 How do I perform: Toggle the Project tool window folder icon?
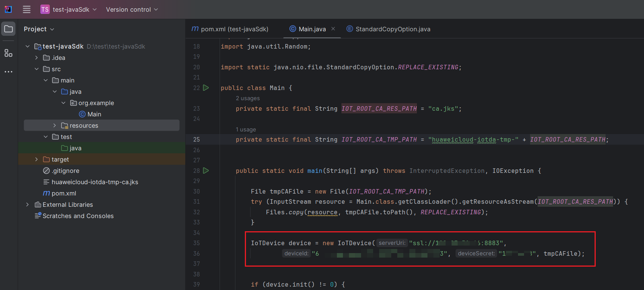coord(8,29)
